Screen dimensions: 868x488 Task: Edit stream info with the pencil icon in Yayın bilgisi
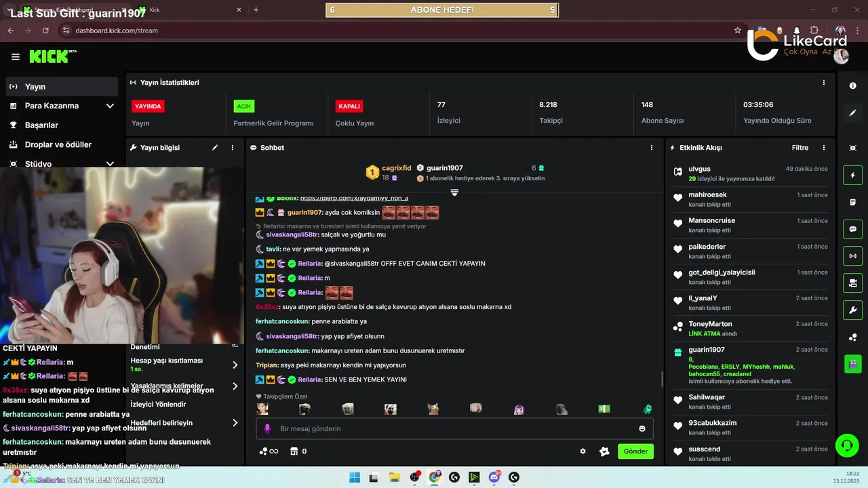tap(215, 147)
